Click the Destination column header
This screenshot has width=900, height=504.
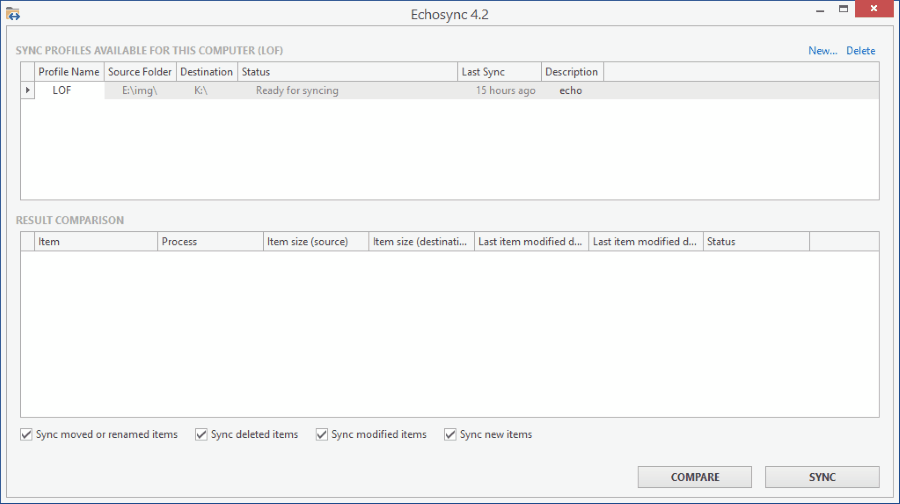point(207,72)
